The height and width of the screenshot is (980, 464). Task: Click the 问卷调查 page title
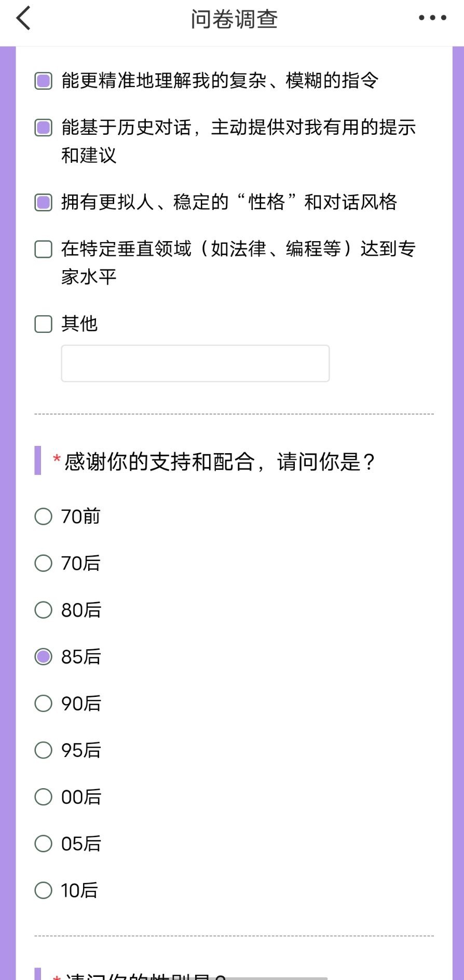coord(234,19)
